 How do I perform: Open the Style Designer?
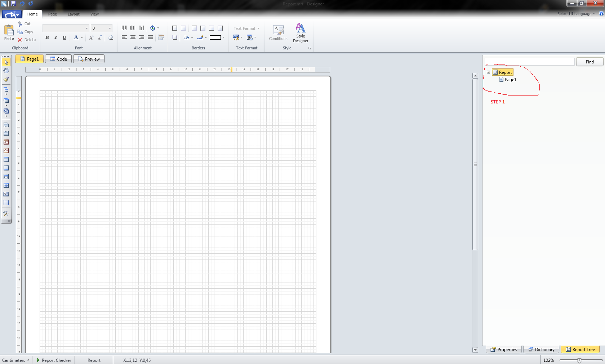(301, 33)
